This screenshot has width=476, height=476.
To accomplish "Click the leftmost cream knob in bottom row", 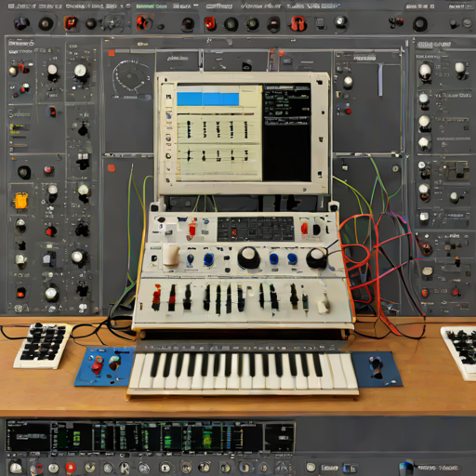I will 15,468.
